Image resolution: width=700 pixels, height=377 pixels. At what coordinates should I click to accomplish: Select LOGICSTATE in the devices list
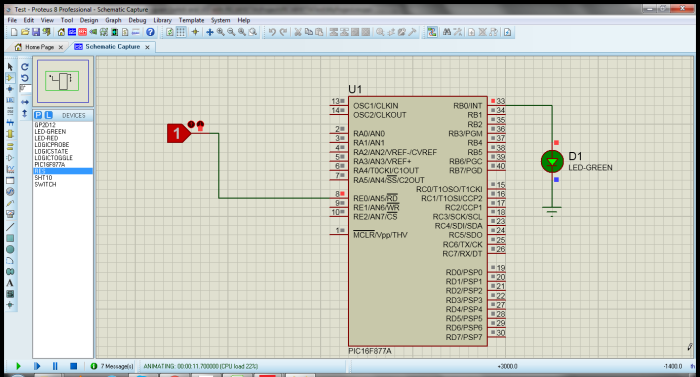point(51,151)
